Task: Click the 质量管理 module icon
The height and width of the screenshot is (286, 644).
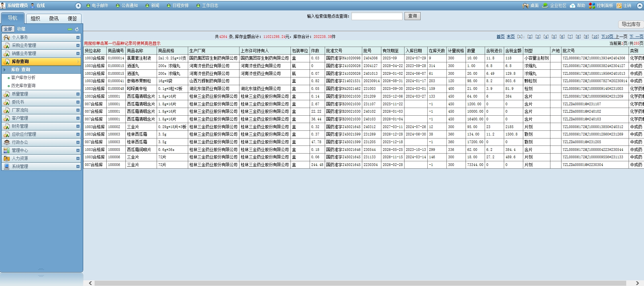Action: (x=6, y=94)
